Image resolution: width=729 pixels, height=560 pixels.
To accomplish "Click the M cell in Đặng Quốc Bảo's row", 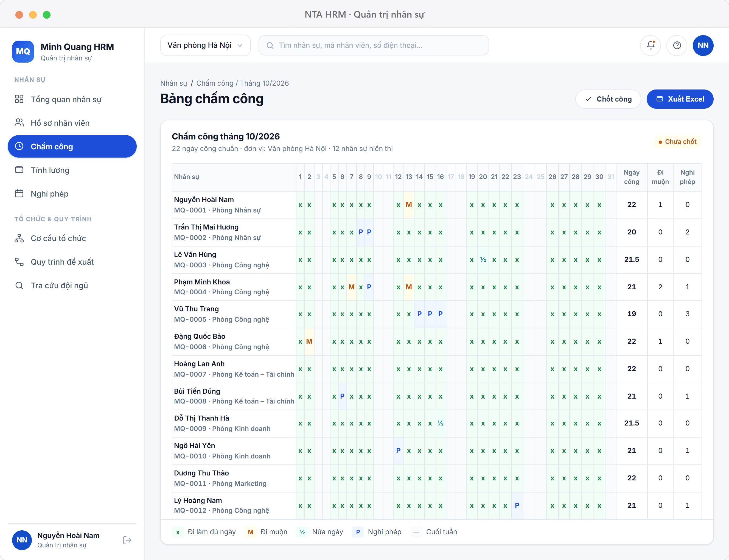I will [x=309, y=341].
